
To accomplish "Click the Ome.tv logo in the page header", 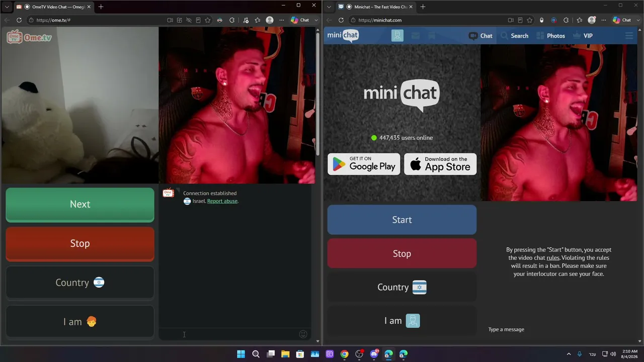I will pyautogui.click(x=29, y=37).
